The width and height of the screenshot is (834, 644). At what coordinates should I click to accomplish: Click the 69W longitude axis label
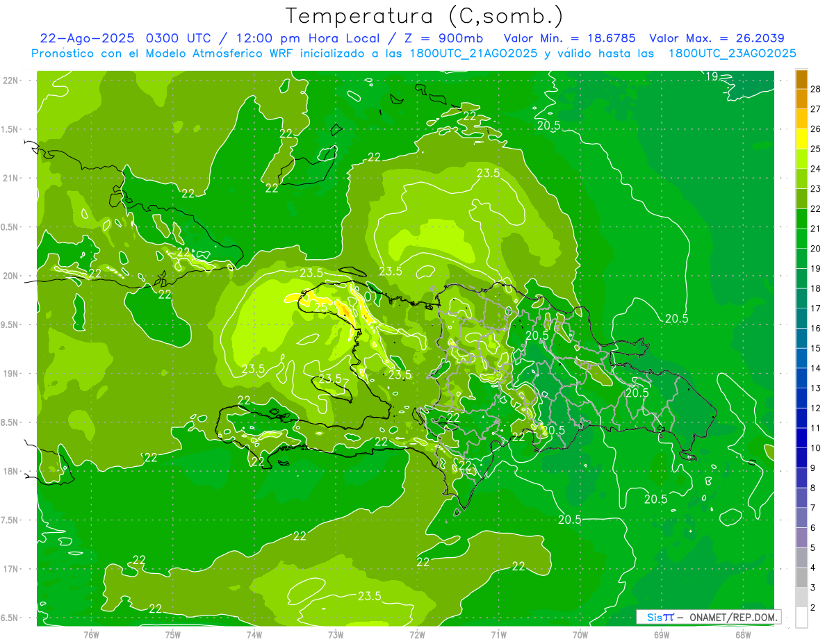point(661,634)
